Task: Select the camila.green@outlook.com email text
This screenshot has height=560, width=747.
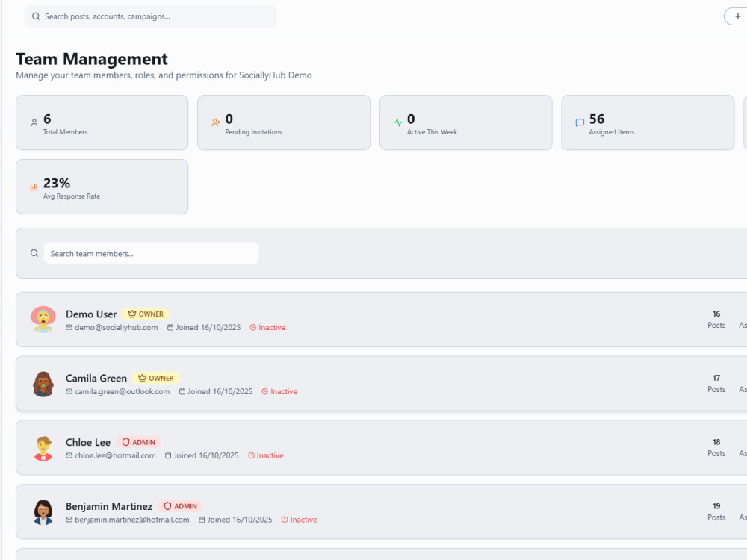Action: (x=122, y=392)
